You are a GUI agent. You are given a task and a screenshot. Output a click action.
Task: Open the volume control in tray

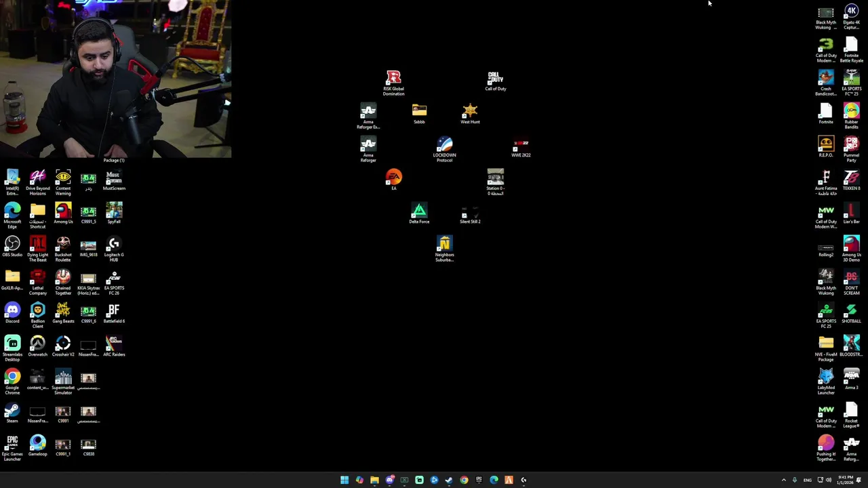point(829,480)
